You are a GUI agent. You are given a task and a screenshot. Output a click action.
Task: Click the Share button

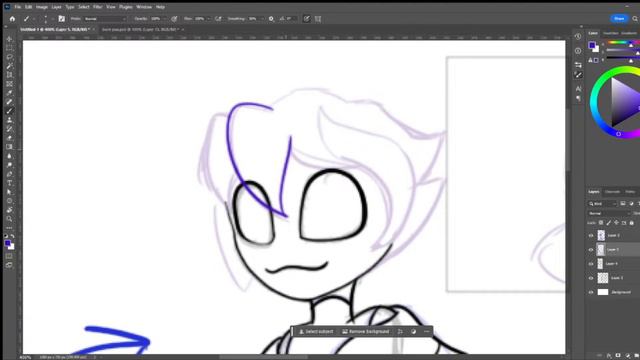click(619, 19)
